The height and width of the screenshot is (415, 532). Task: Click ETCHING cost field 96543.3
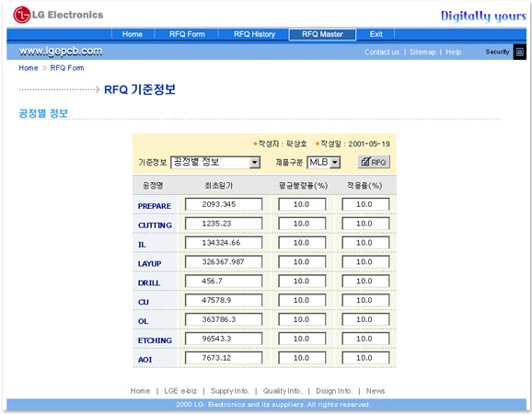(224, 339)
